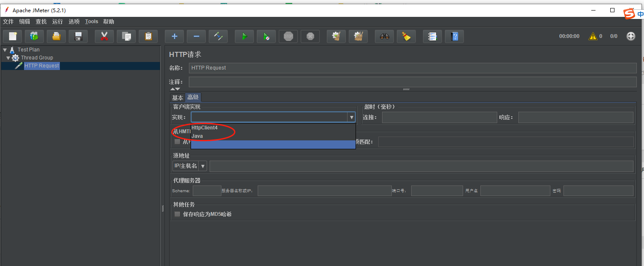Click the 注释 comment field

click(x=412, y=82)
